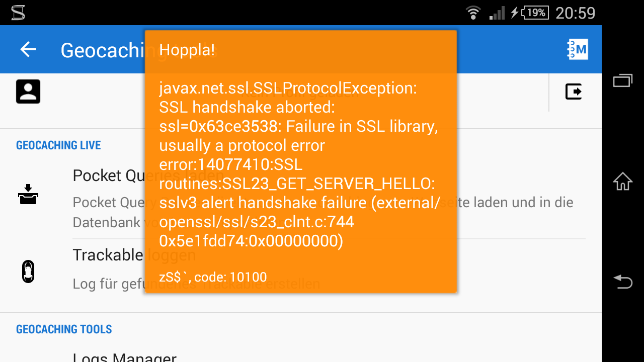The width and height of the screenshot is (644, 362).
Task: Tap the back arrow in the header
Action: (28, 49)
